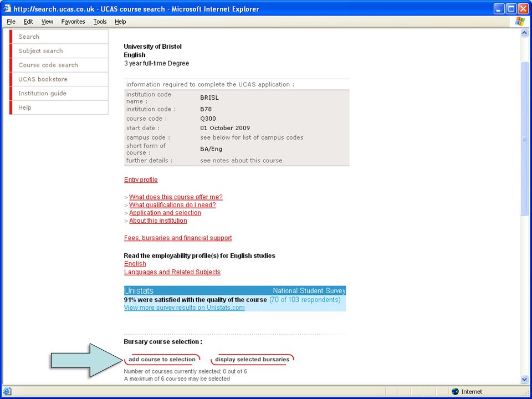Screen dimensions: 532x399
Task: Click the Internet Explorer title bar icon
Action: (x=7, y=8)
